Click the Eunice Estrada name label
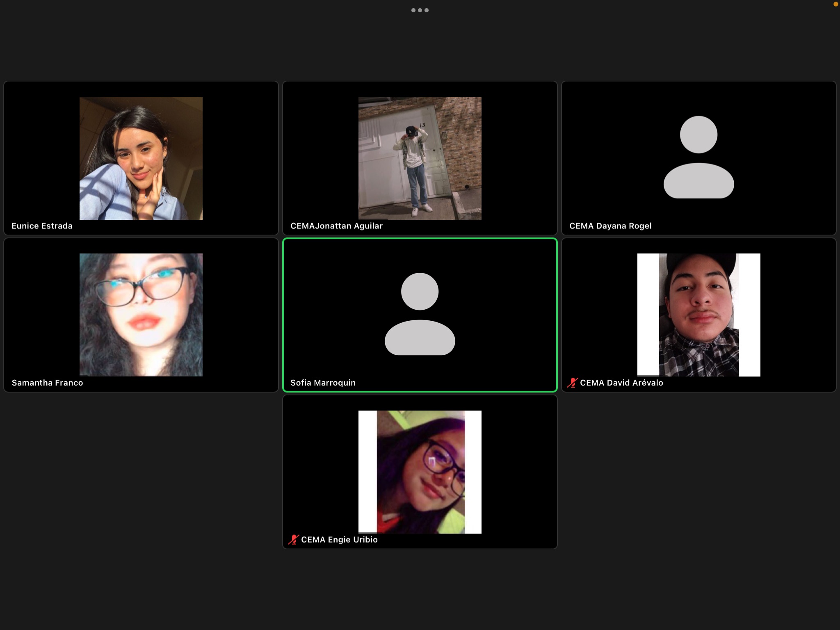The image size is (840, 630). (42, 226)
